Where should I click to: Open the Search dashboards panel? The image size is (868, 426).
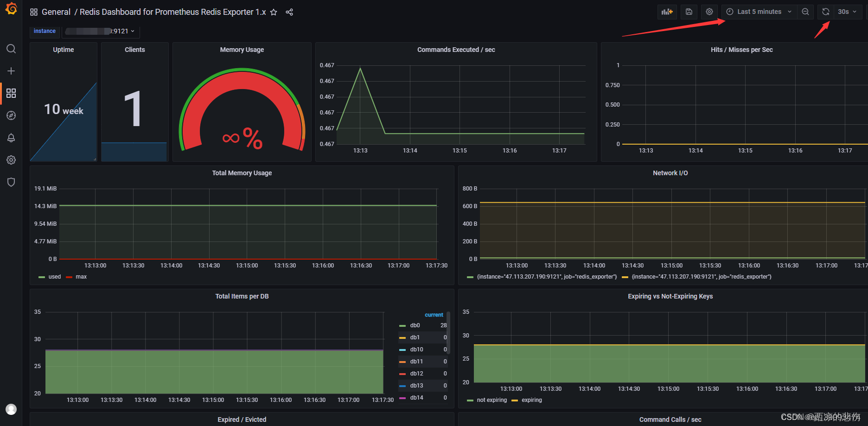pos(11,49)
